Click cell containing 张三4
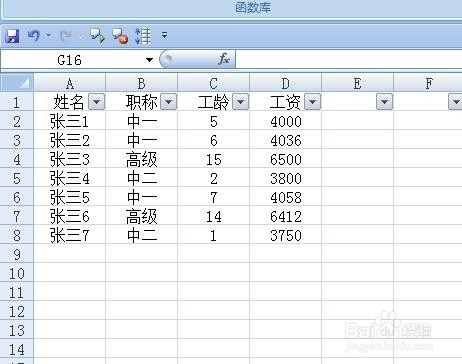 [x=70, y=178]
